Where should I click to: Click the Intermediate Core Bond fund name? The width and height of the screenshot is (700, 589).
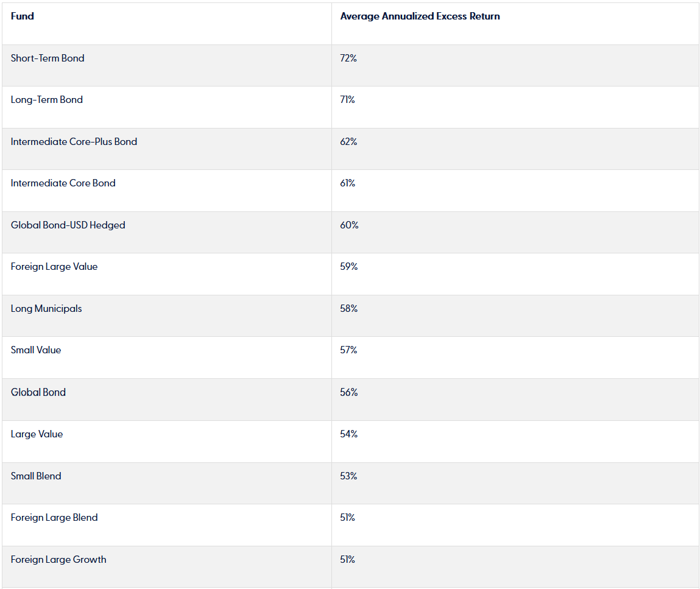point(63,183)
